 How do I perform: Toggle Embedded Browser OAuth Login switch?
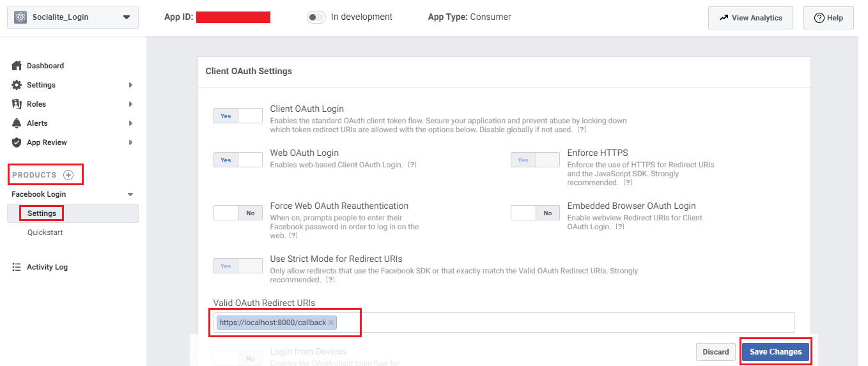535,213
